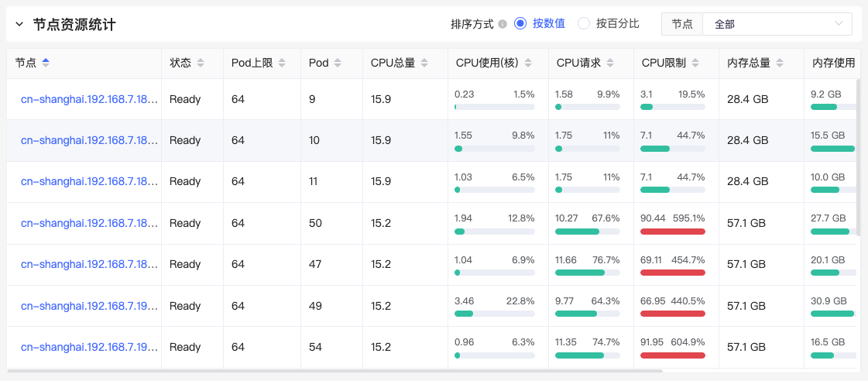Click the dropdown arrow in 全部 selector
The image size is (868, 381).
point(838,24)
